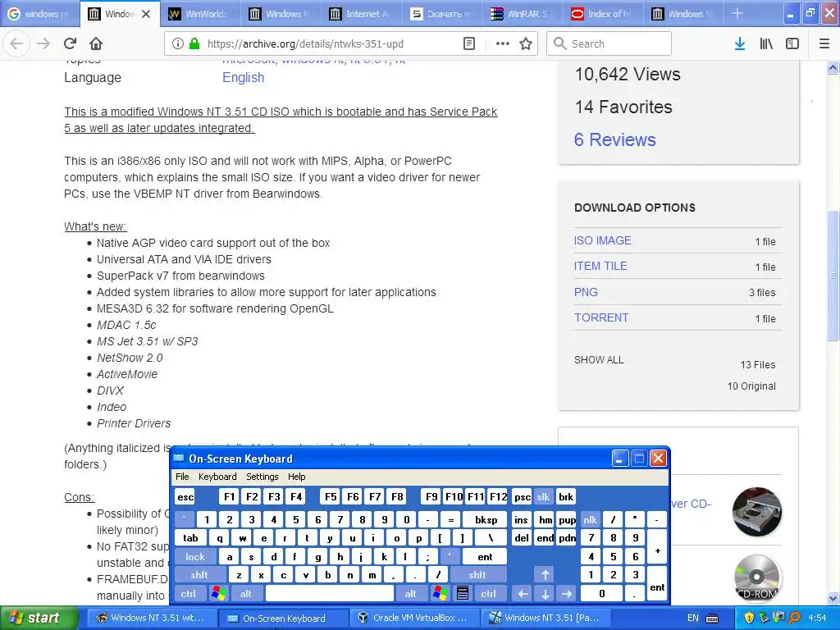The height and width of the screenshot is (630, 840).
Task: Click the left Windows logo key on keyboard
Action: (218, 593)
